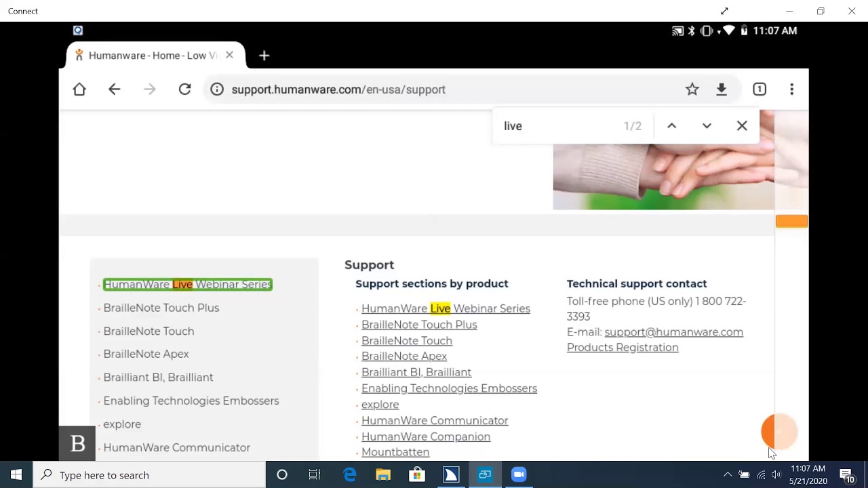Click the B icon at page bottom-left
The image size is (868, 488).
(x=77, y=444)
